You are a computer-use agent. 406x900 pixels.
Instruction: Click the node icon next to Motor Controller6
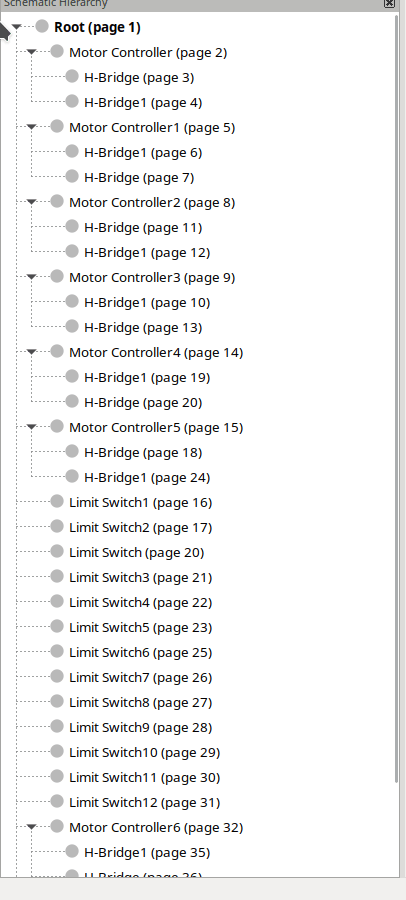[x=57, y=827]
